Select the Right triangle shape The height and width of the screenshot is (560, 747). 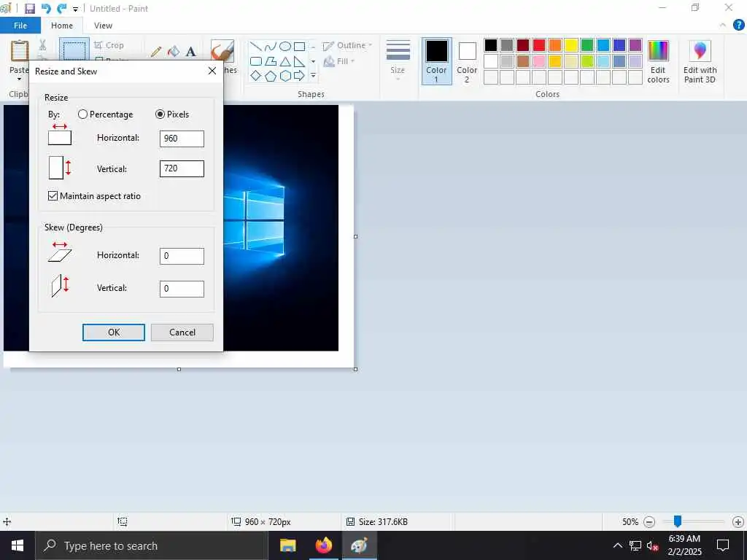tap(299, 61)
